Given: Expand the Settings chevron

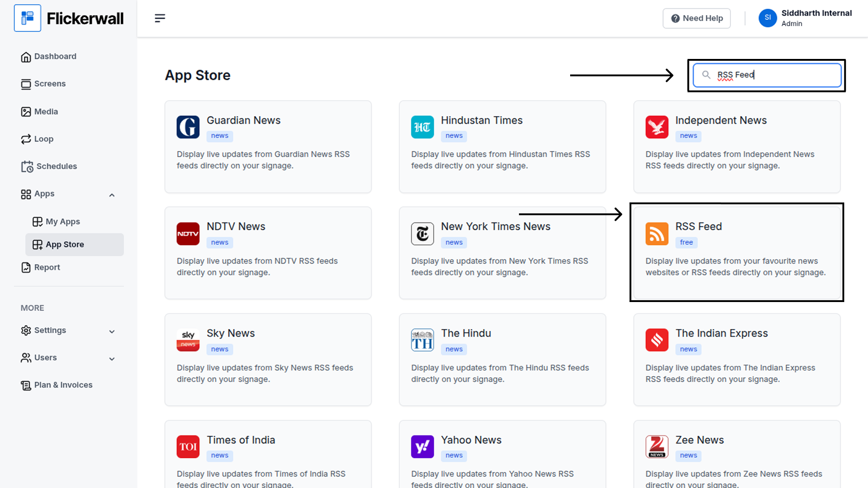Looking at the screenshot, I should coord(112,331).
